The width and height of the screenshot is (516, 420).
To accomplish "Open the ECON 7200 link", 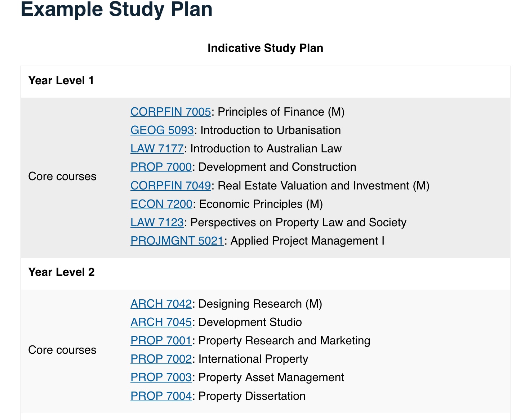I will [x=161, y=204].
